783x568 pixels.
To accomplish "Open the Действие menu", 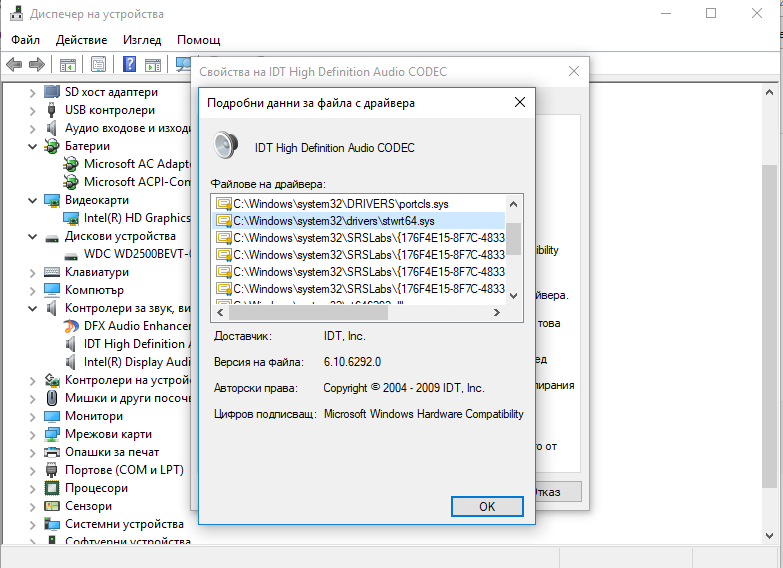I will (x=81, y=40).
